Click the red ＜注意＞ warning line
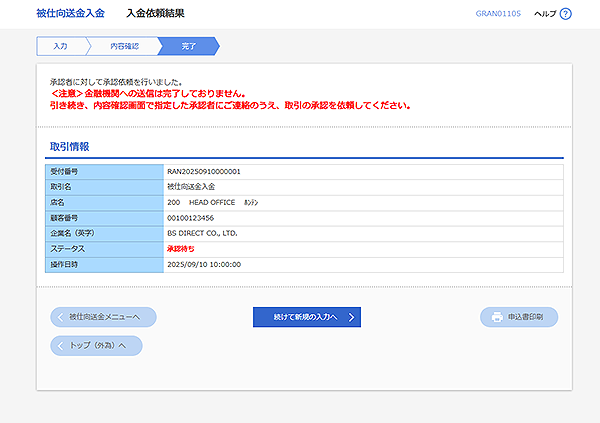Viewport: 600px width, 423px height. click(x=148, y=94)
